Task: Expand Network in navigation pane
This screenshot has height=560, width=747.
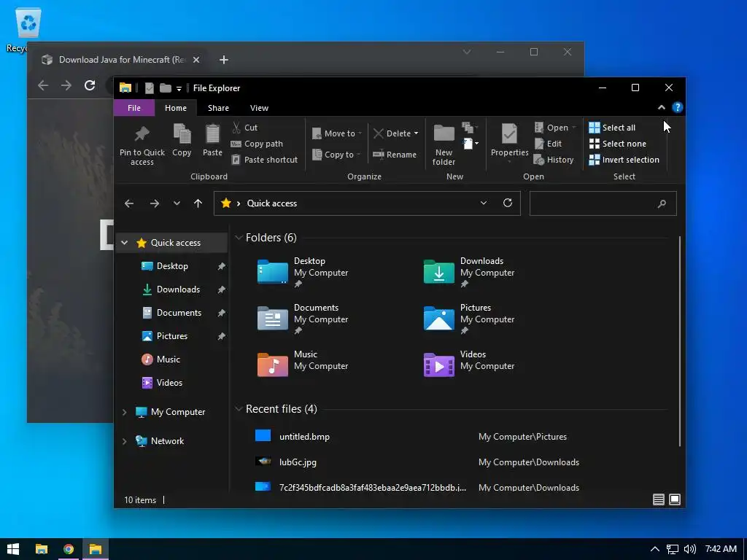Action: 124,441
